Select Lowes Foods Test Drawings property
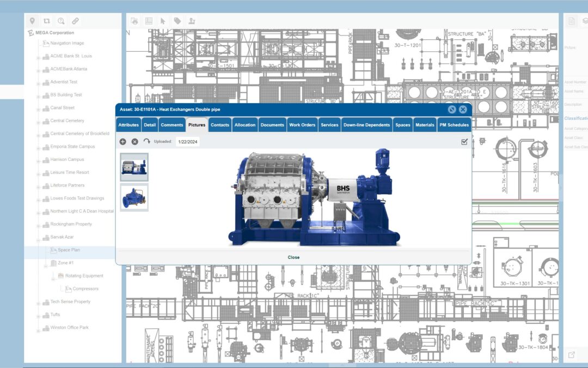Image resolution: width=588 pixels, height=368 pixels. tap(77, 198)
